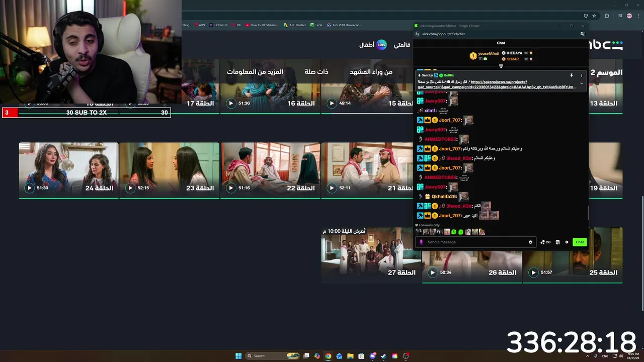Viewport: 644px width, 362px height.
Task: Select the first emote in quick emote row
Action: point(418,232)
